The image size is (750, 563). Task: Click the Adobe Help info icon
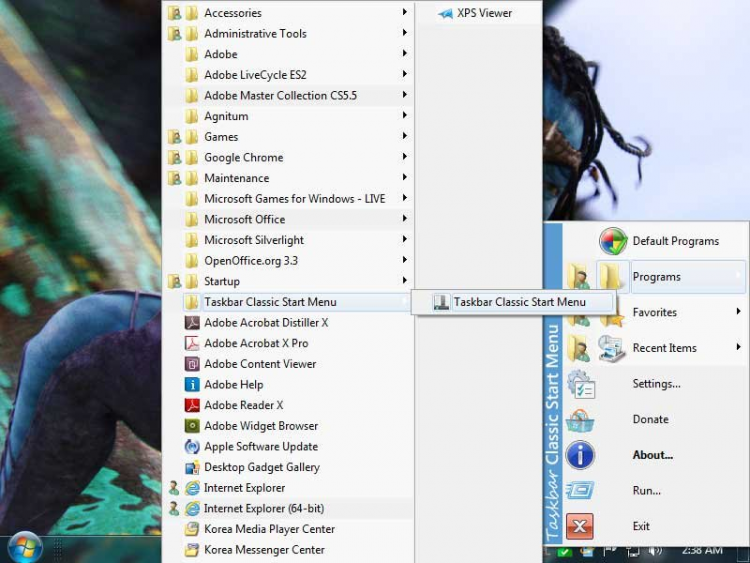coord(192,384)
